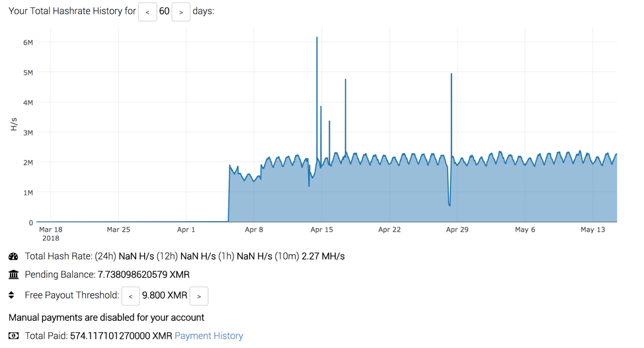Click the Mar 18 x-axis label
The image size is (644, 348).
tap(50, 230)
